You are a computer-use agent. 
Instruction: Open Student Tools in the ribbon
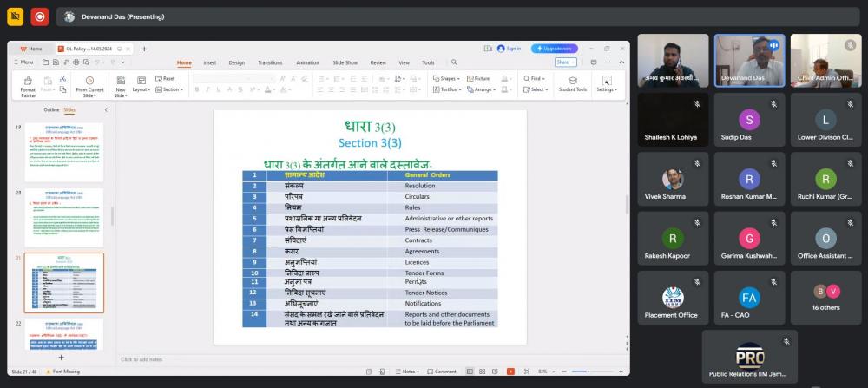coord(572,82)
